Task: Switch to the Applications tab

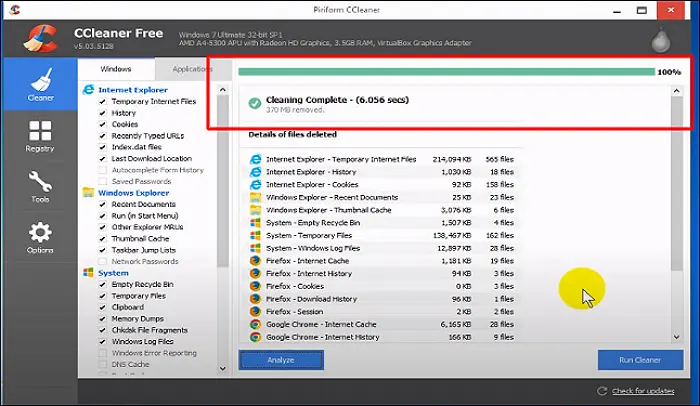Action: pyautogui.click(x=193, y=69)
